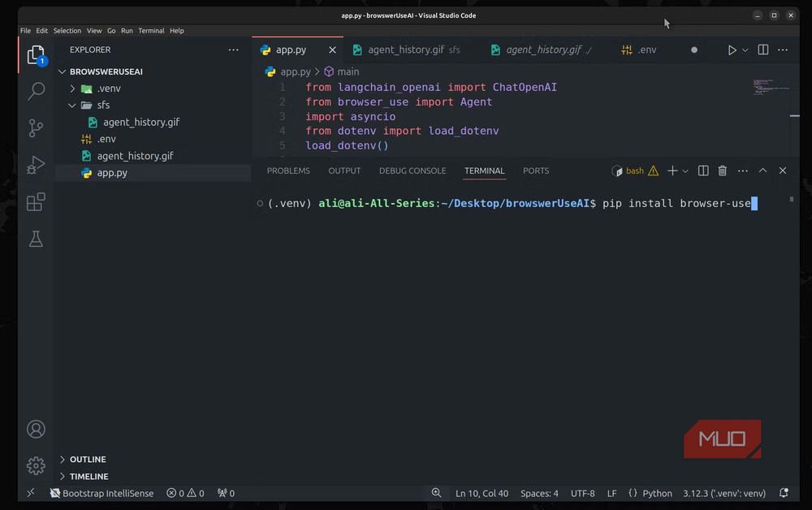This screenshot has height=510, width=812.
Task: Open the Manage gear settings icon
Action: pyautogui.click(x=36, y=466)
